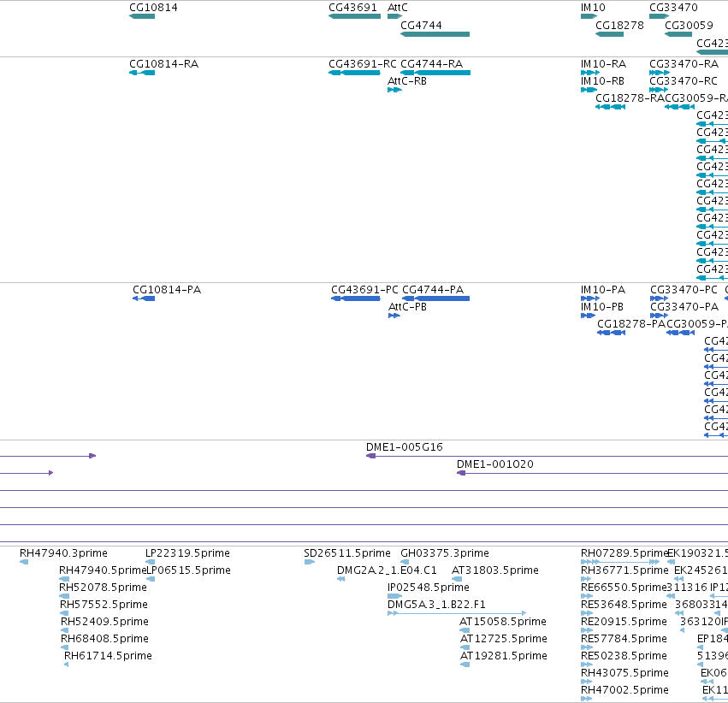Select EST AT31803.5prime
This screenshot has width=728, height=703.
(457, 579)
